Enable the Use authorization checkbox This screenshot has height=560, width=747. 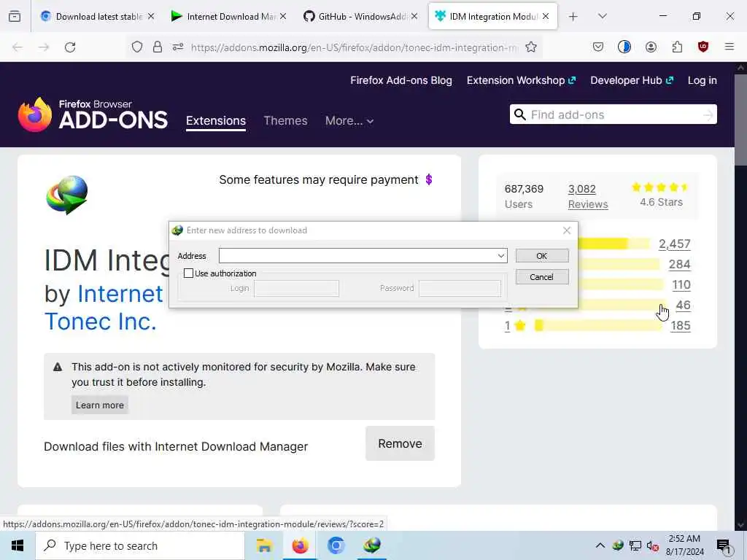(x=189, y=273)
